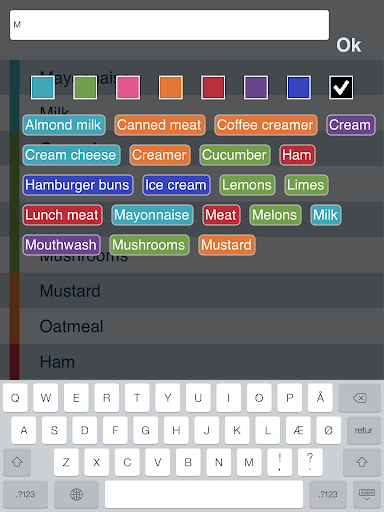Tap the left ?123 symbols key

(x=25, y=494)
